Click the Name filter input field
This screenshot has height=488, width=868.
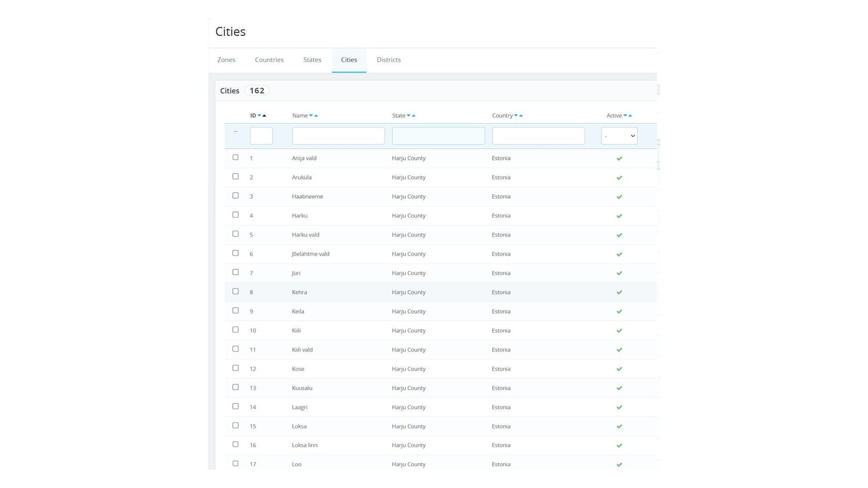tap(338, 136)
